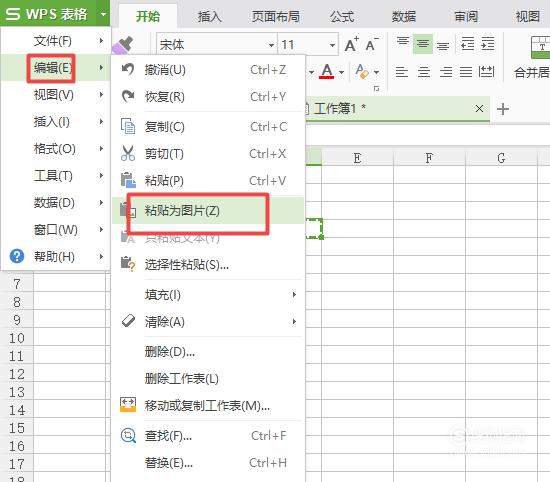
Task: Open the 格式(O) submenu
Action: coord(55,149)
